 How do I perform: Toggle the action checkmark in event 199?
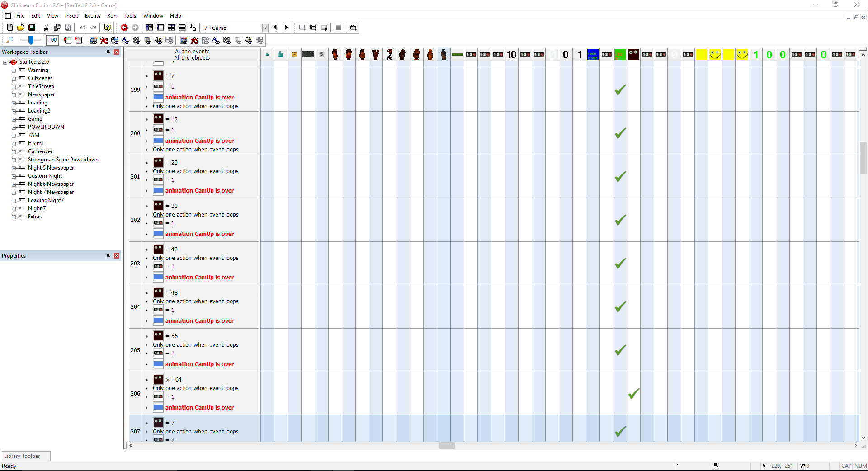click(620, 90)
